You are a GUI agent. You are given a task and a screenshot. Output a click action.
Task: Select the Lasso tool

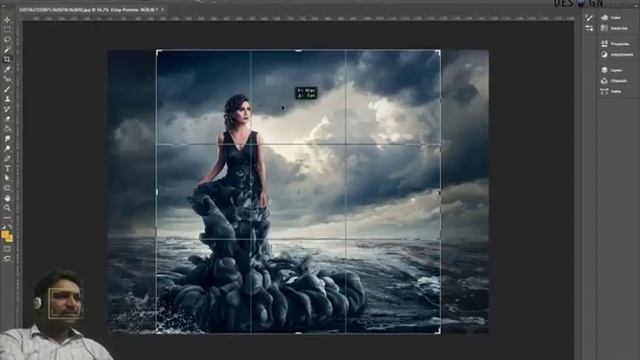(x=7, y=40)
